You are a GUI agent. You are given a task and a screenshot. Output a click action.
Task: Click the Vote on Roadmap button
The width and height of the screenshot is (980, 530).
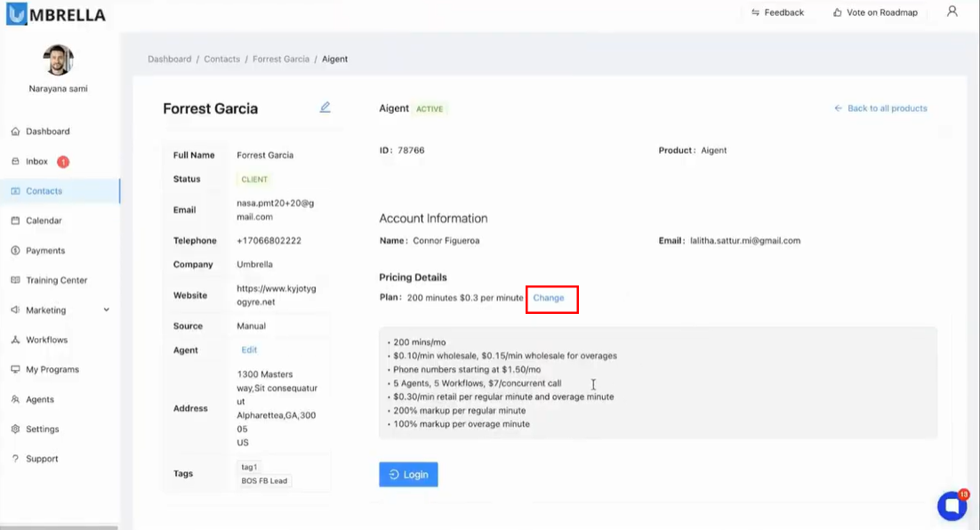[x=875, y=12]
